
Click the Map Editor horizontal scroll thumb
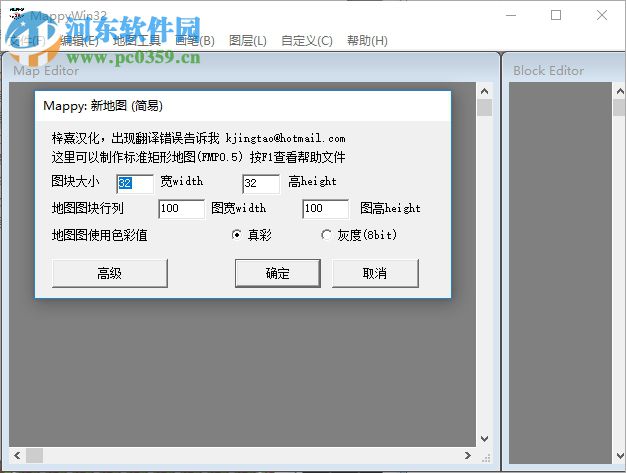pyautogui.click(x=34, y=455)
